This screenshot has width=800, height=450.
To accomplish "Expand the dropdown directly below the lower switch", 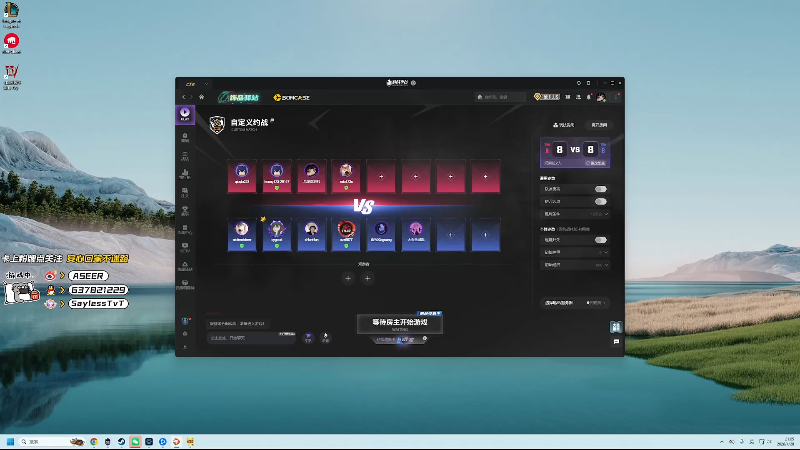I will click(575, 252).
